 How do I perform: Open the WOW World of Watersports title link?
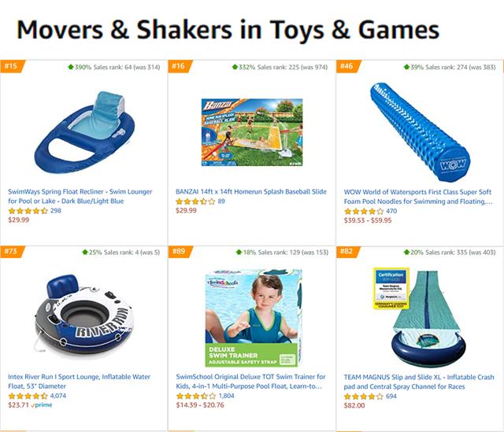point(418,197)
